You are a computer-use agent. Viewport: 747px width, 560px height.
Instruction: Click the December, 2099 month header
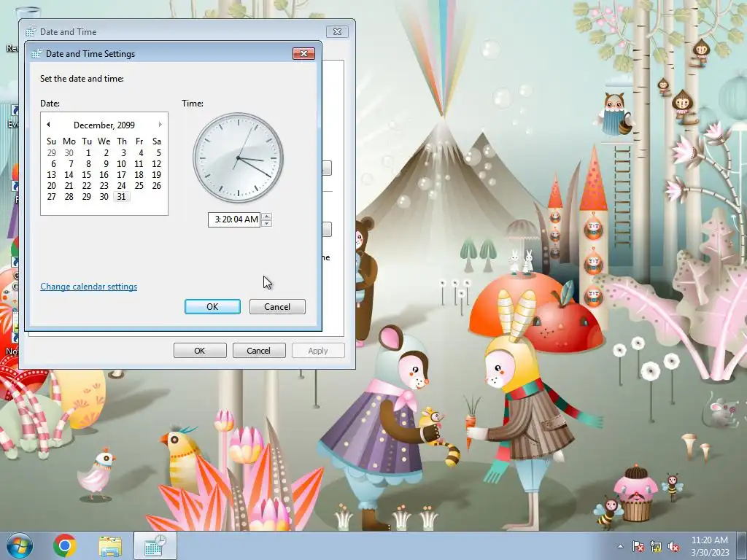point(104,125)
